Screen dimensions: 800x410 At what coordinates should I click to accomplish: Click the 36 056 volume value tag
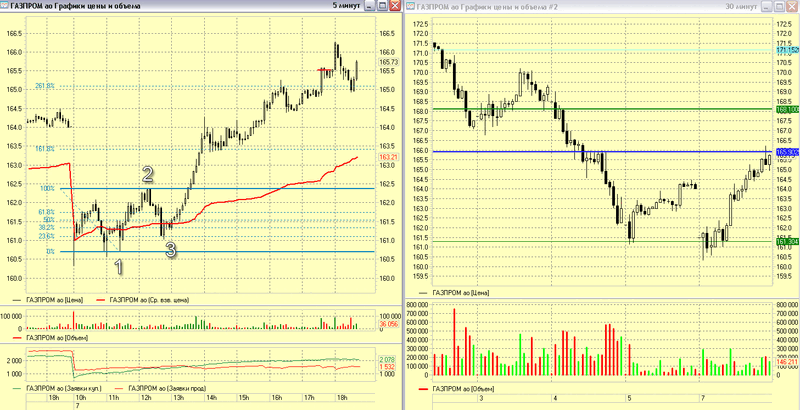pos(389,324)
